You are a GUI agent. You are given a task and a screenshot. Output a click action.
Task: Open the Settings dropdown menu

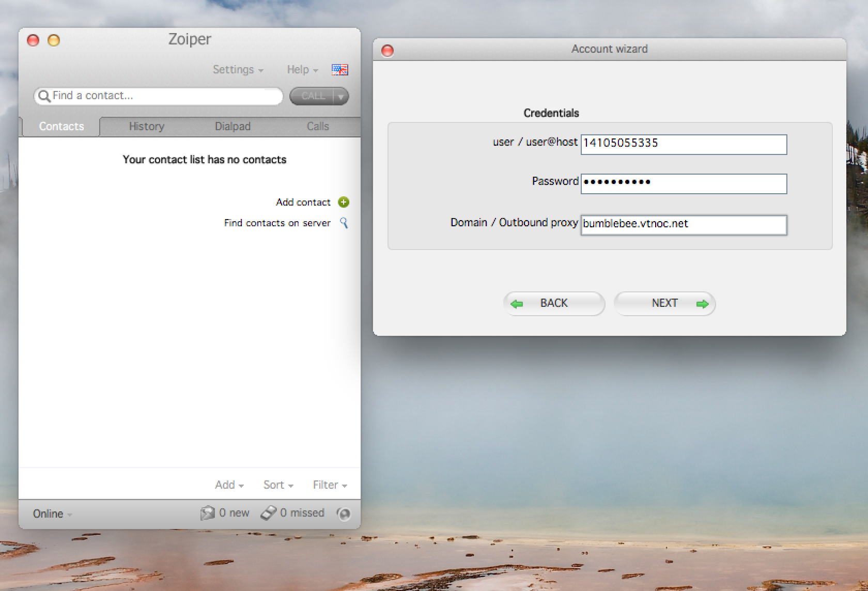tap(238, 70)
